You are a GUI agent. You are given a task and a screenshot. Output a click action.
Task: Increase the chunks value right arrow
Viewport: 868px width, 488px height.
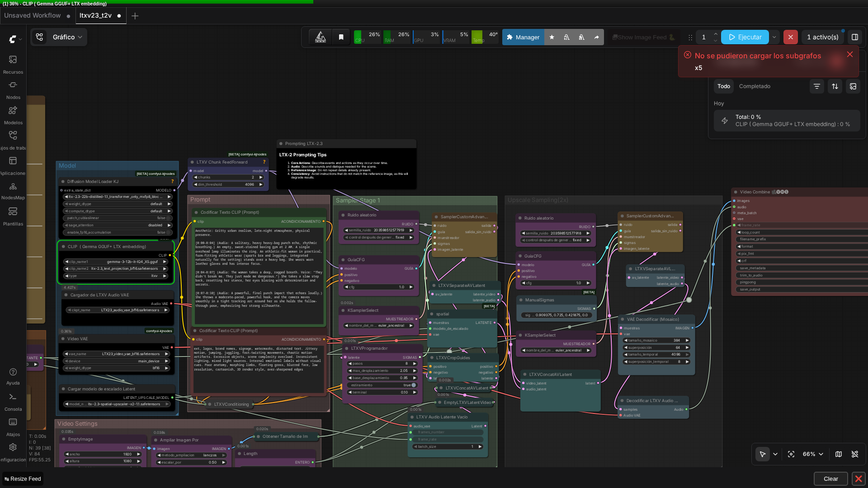261,177
